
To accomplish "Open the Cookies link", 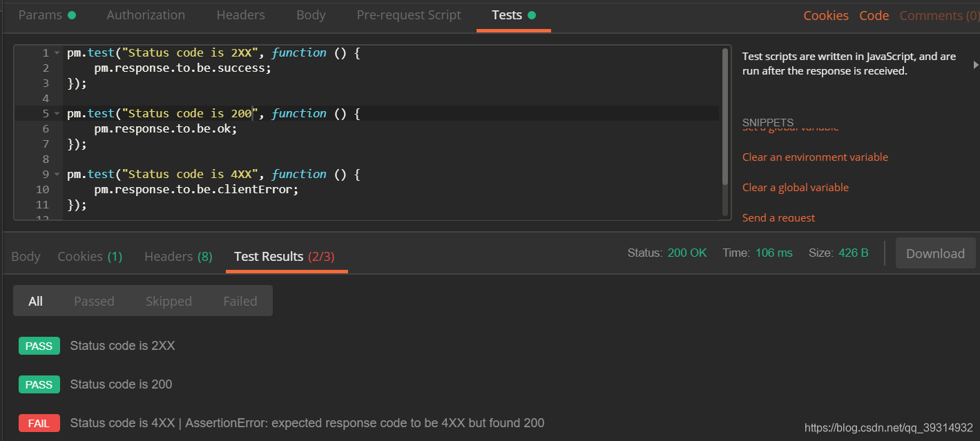I will (x=825, y=16).
